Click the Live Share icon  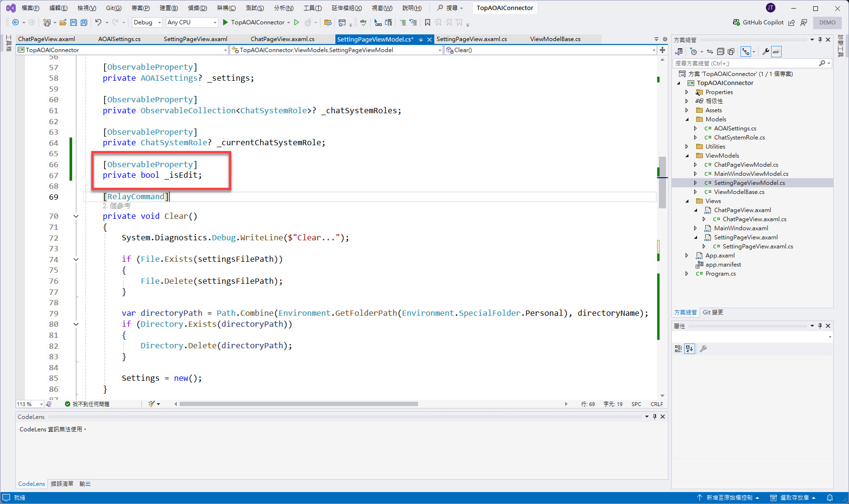point(792,22)
